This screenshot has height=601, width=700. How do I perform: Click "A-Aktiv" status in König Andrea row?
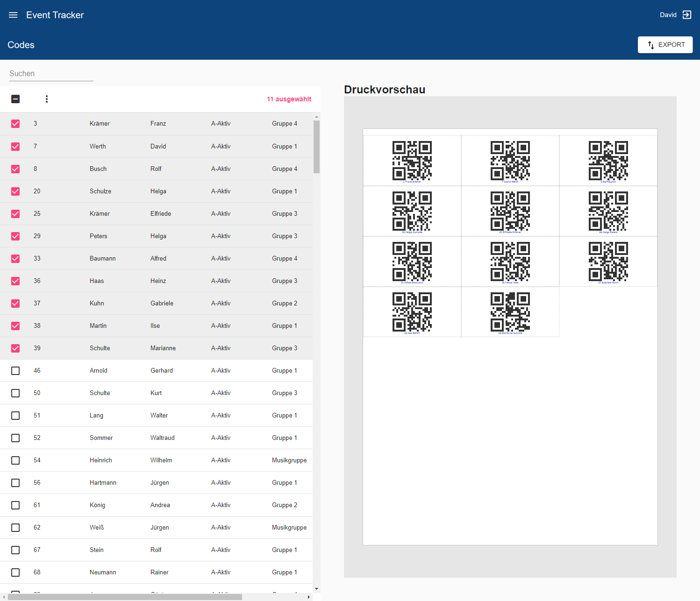tap(221, 505)
